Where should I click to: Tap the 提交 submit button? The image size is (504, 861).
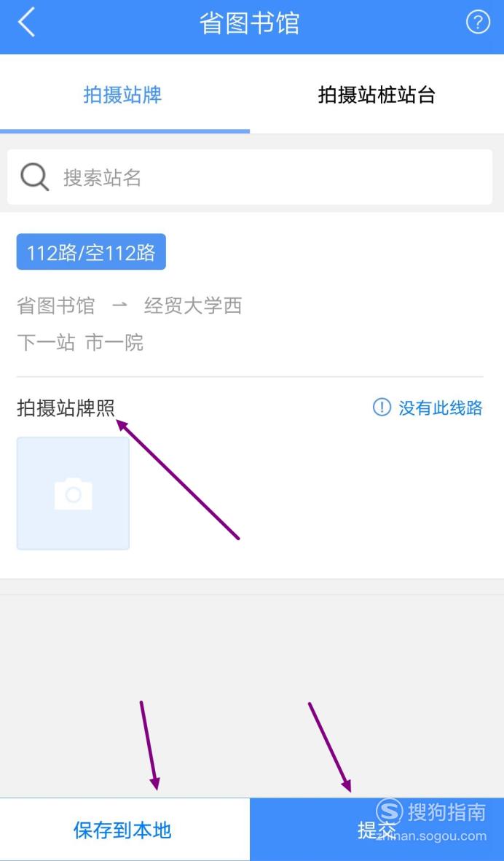[x=377, y=829]
